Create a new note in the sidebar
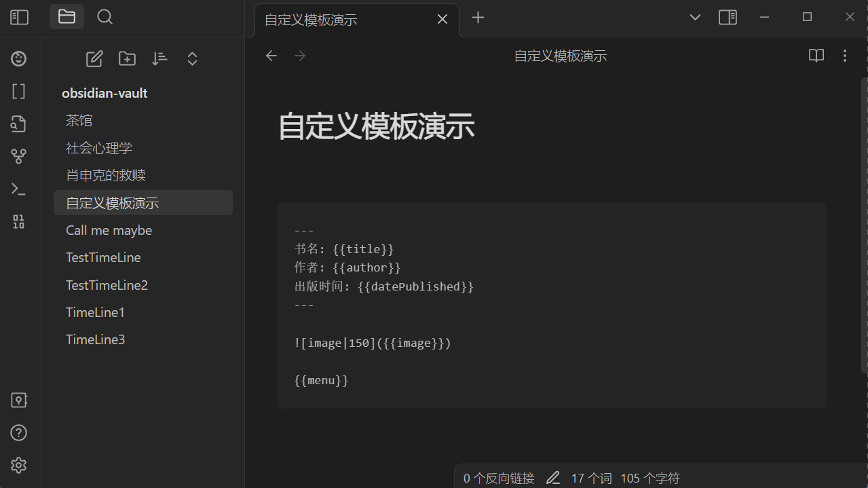The height and width of the screenshot is (488, 868). tap(94, 59)
